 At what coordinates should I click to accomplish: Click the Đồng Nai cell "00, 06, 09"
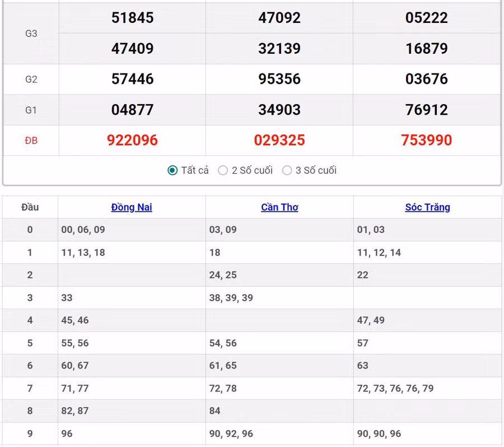coord(83,230)
